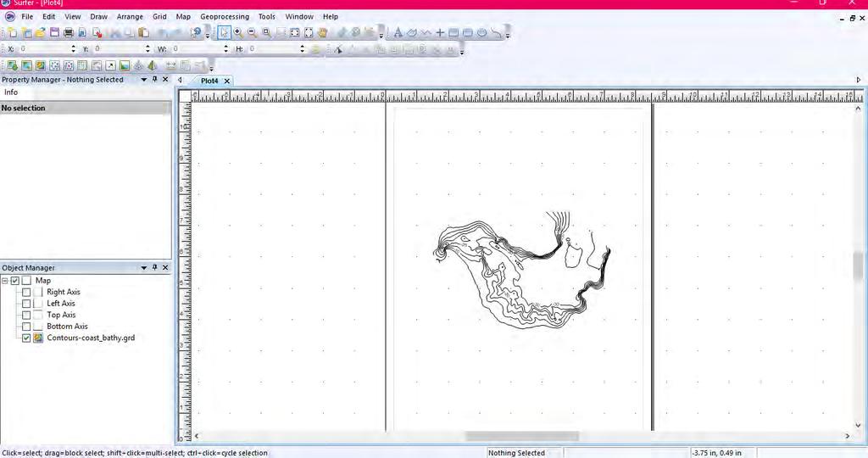Viewport: 868px width, 458px height.
Task: Click inside the H height field
Action: point(273,49)
